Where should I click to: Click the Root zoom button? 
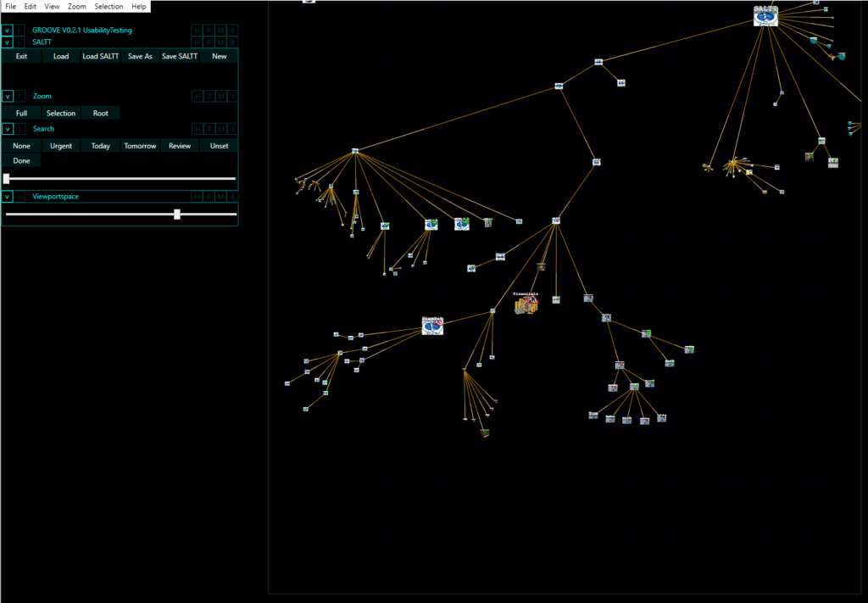(100, 113)
